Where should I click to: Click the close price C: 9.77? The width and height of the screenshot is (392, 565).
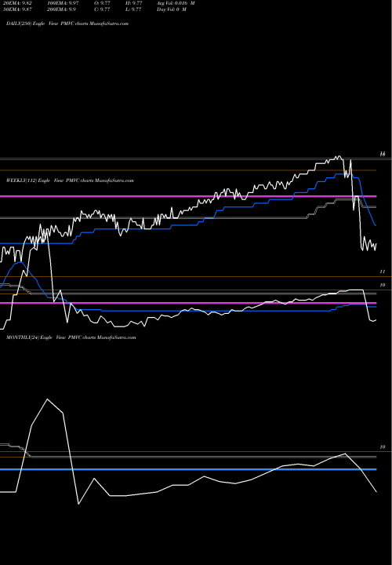102,9
